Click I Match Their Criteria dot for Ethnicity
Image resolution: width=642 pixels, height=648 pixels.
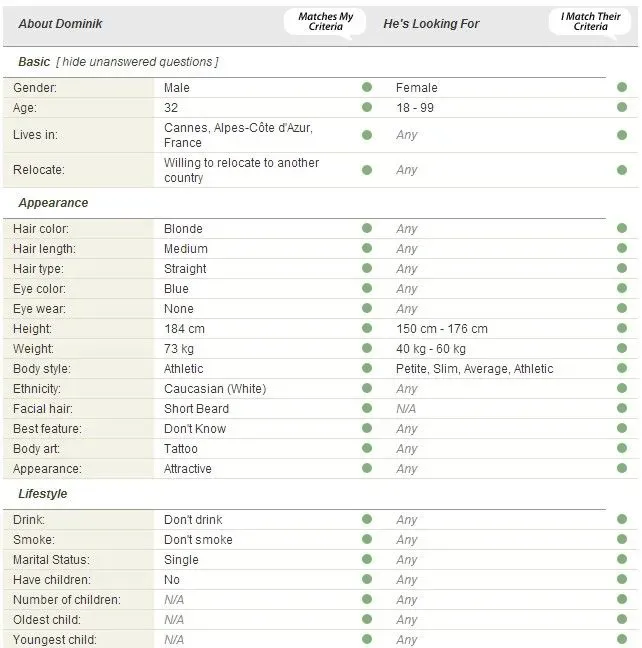[x=622, y=389]
